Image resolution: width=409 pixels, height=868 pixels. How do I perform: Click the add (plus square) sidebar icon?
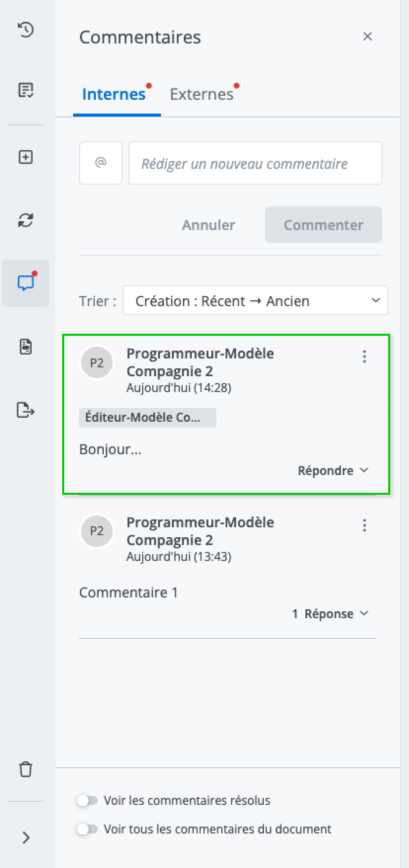[26, 157]
